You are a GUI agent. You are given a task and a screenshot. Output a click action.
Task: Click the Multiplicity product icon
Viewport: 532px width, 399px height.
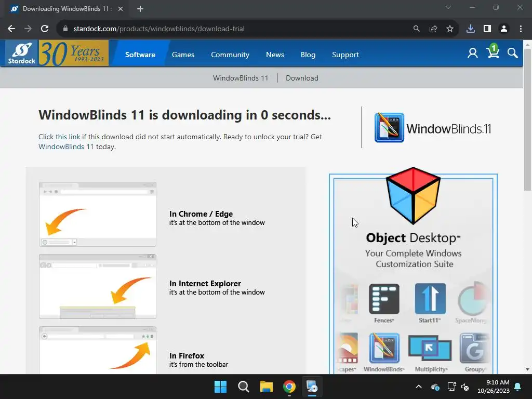click(430, 348)
